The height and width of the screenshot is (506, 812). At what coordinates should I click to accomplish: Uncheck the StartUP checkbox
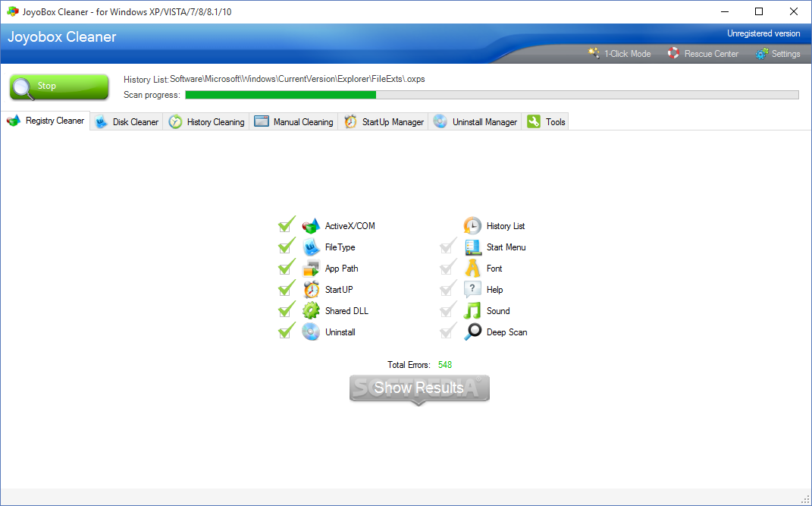coord(286,289)
